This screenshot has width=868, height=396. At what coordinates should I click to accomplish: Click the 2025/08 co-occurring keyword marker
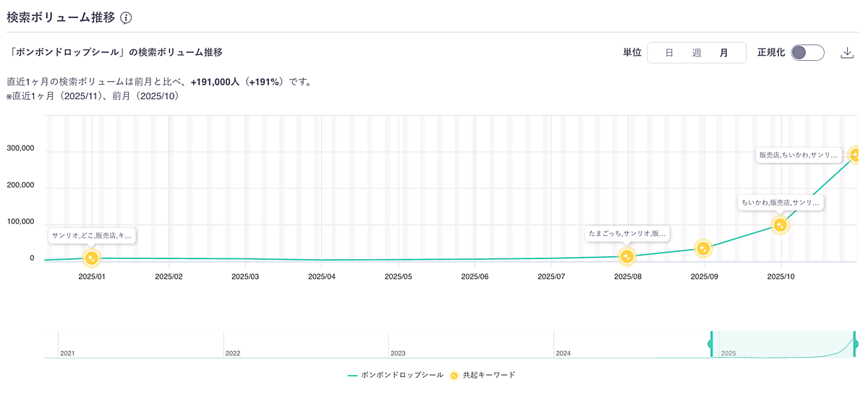point(627,256)
